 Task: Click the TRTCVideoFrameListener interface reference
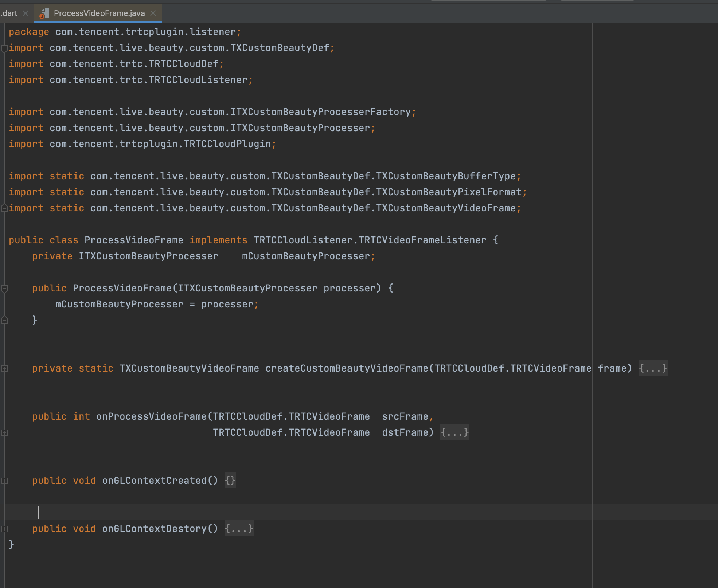point(422,240)
